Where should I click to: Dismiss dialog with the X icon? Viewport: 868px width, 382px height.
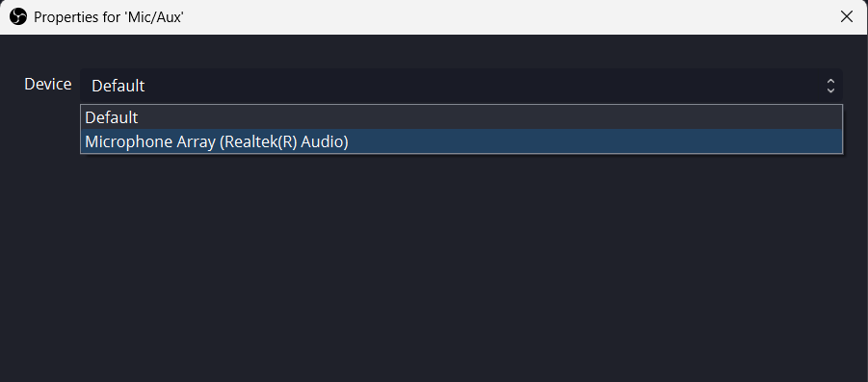click(847, 17)
